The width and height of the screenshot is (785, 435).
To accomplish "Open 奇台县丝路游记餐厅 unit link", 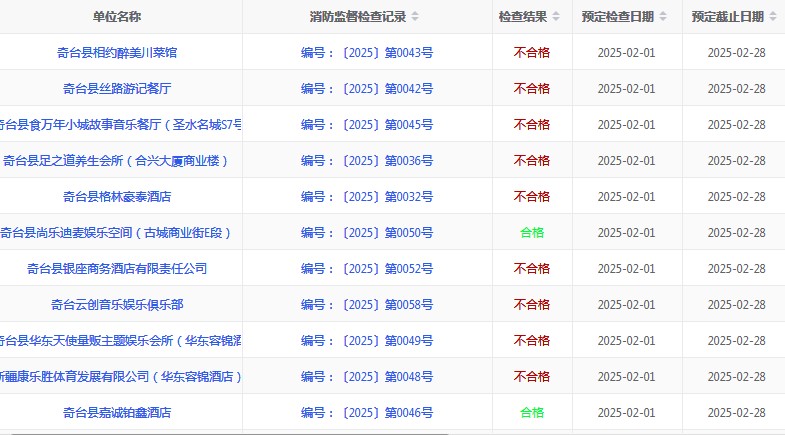I will 117,88.
